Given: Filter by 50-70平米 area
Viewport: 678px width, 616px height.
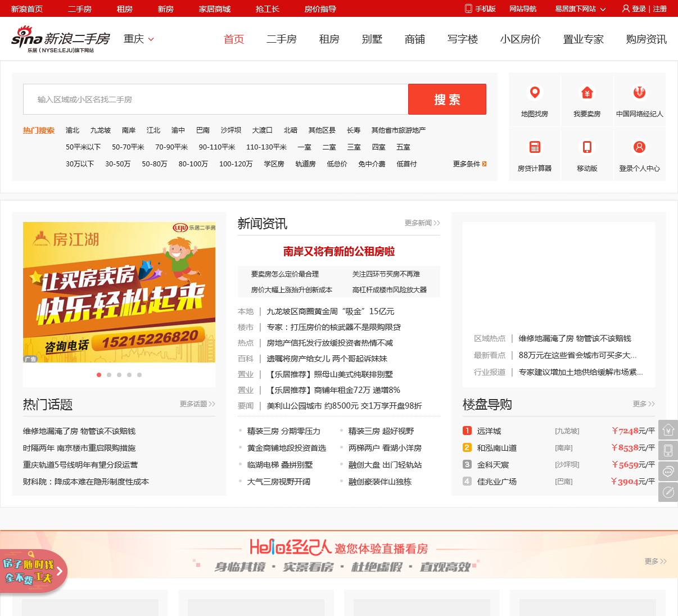Looking at the screenshot, I should pos(128,147).
